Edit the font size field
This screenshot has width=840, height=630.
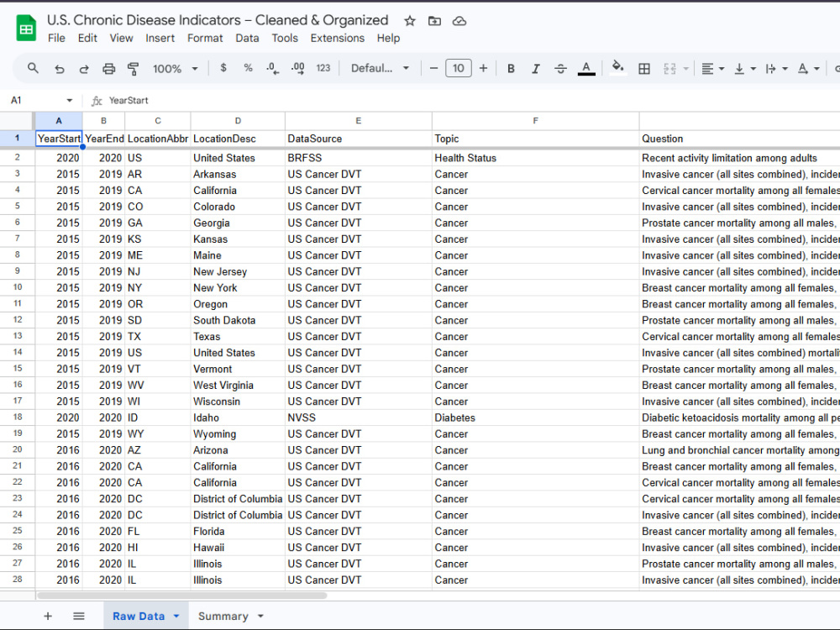pos(459,68)
